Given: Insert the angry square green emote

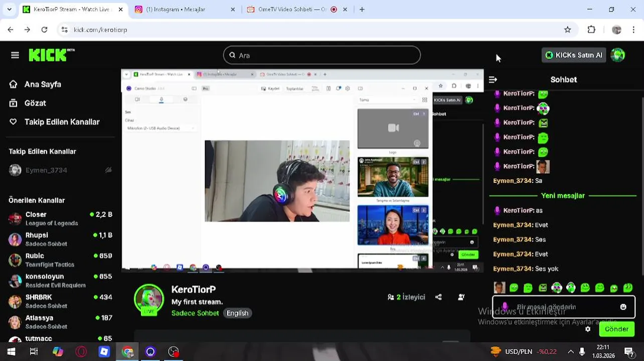Looking at the screenshot, I should [543, 288].
